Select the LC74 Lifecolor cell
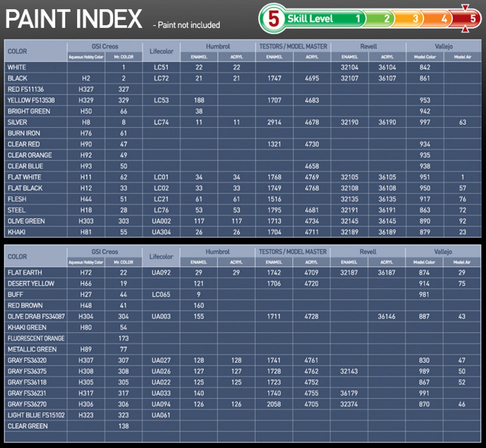486x448 pixels. [161, 122]
